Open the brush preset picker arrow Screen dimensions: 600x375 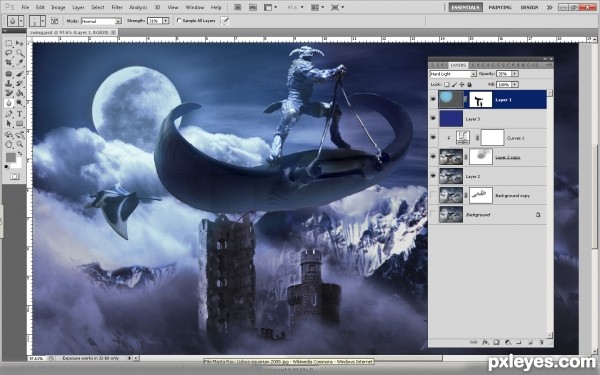(x=43, y=21)
